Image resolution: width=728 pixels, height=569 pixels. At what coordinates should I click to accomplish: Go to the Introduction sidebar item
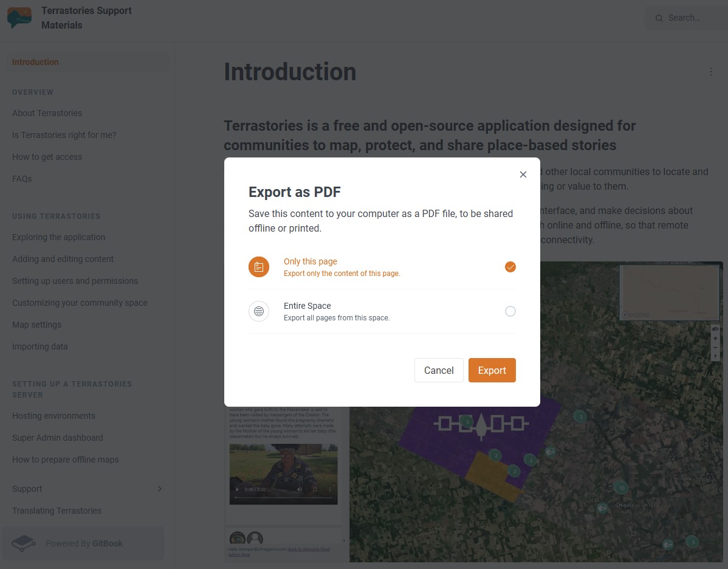(35, 62)
